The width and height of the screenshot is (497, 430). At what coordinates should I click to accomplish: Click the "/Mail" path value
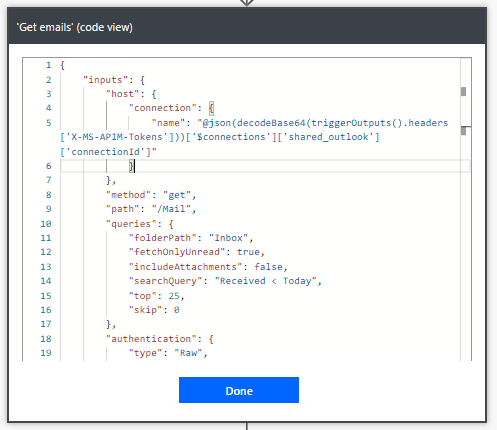point(171,209)
